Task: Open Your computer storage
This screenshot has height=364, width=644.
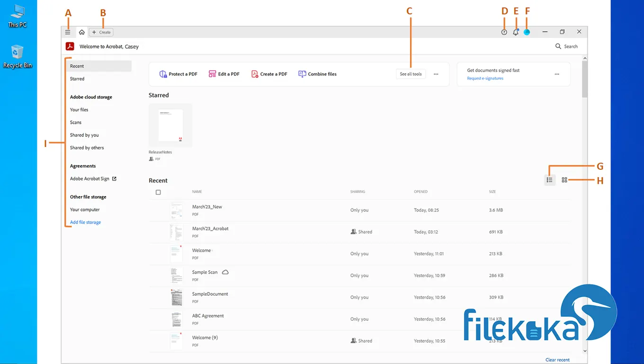Action: (x=85, y=209)
